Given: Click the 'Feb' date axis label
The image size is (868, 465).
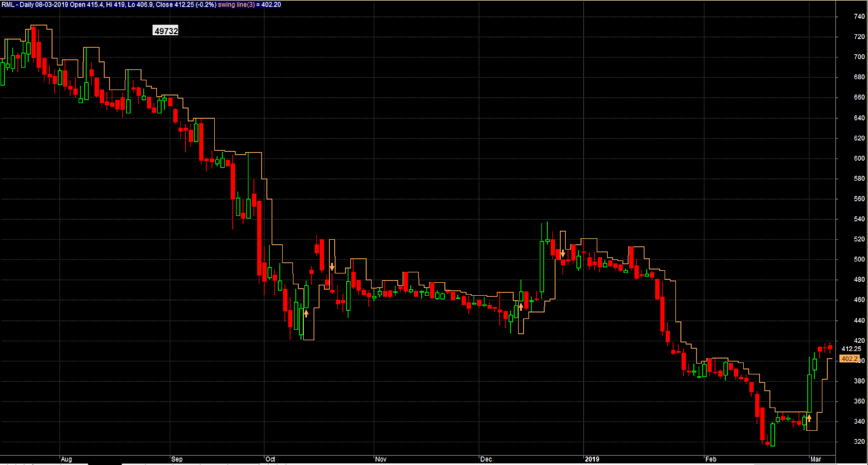Looking at the screenshot, I should [711, 459].
